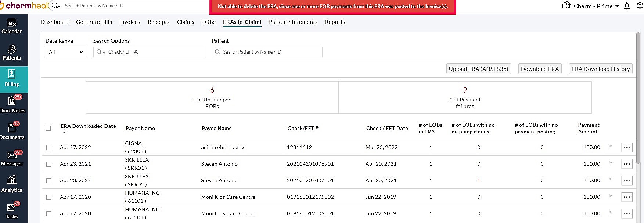The width and height of the screenshot is (644, 223).
Task: Click the flag icon for CIGNA row
Action: click(611, 147)
